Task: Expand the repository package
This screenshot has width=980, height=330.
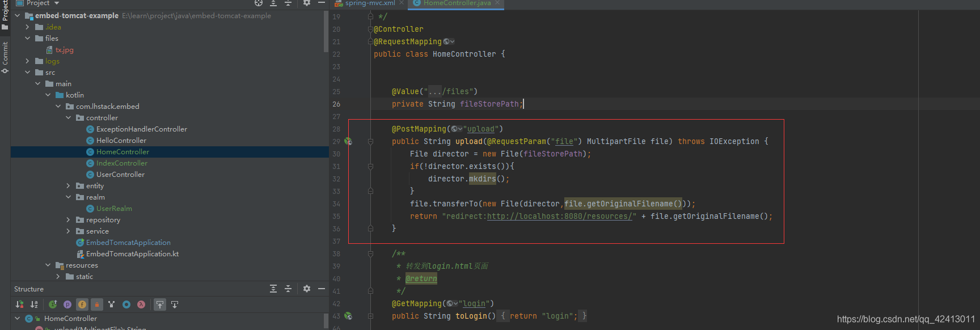Action: pyautogui.click(x=69, y=219)
